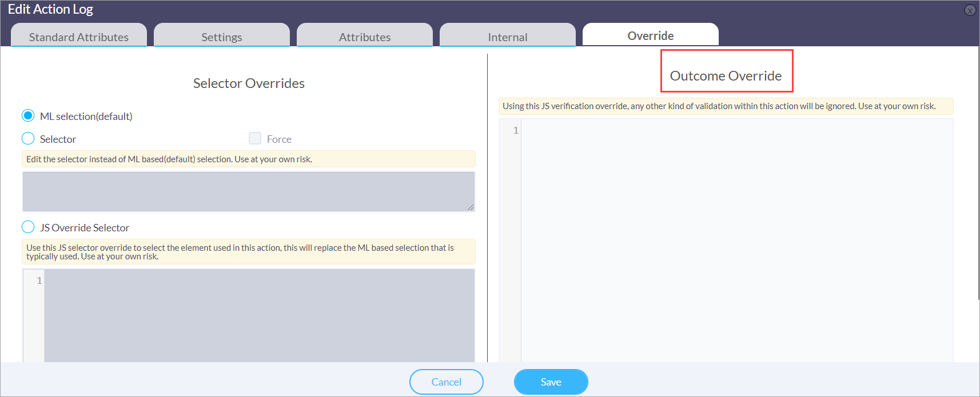Close the Edit Action Log dialog
Viewport: 980px width, 397px height.
[x=970, y=10]
